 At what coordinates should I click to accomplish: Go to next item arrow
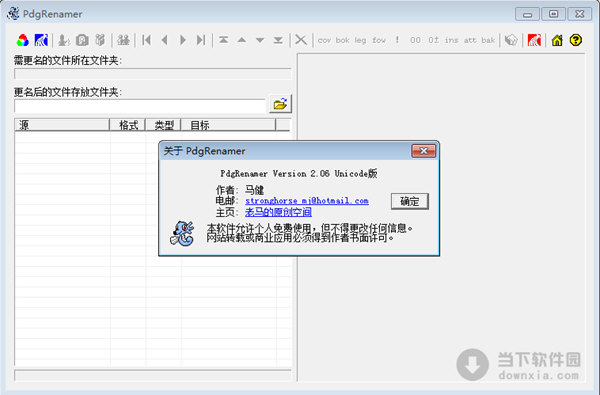pyautogui.click(x=183, y=40)
